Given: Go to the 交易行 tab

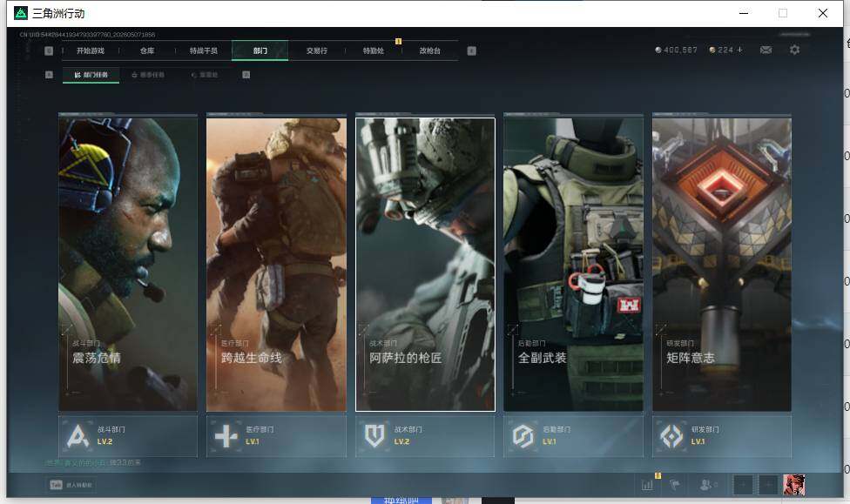Looking at the screenshot, I should (x=317, y=51).
